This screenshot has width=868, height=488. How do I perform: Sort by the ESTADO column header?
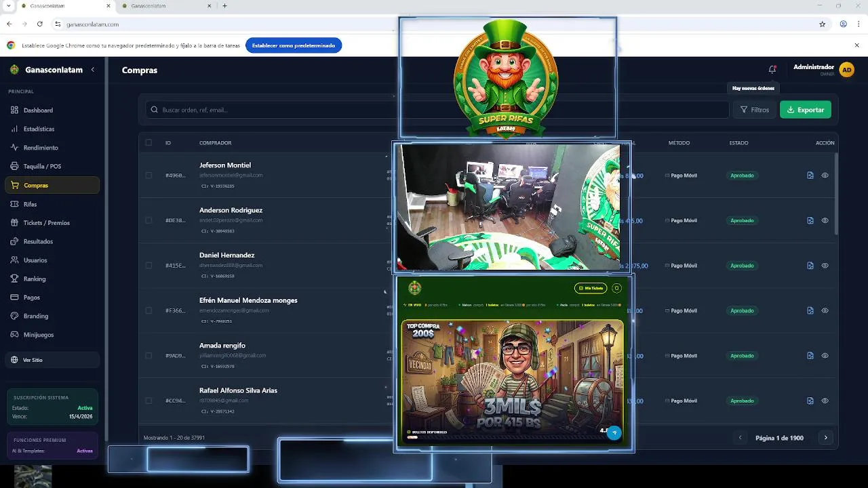[x=738, y=143]
